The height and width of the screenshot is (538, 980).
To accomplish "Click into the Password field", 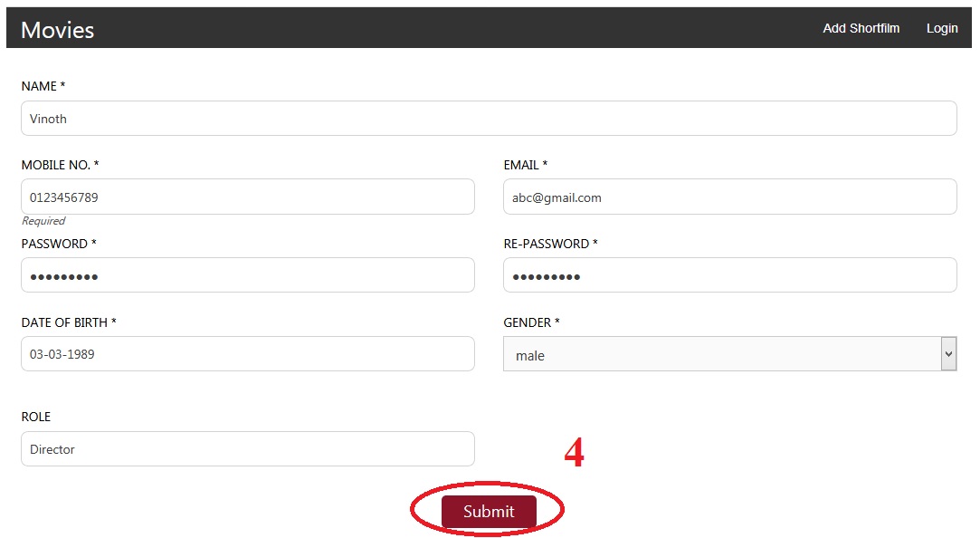I will [x=247, y=275].
